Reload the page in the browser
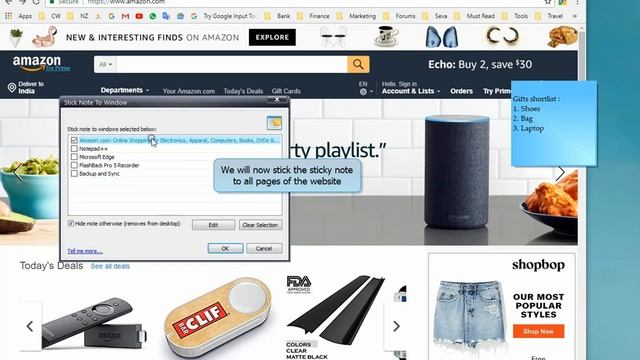 click(x=36, y=2)
